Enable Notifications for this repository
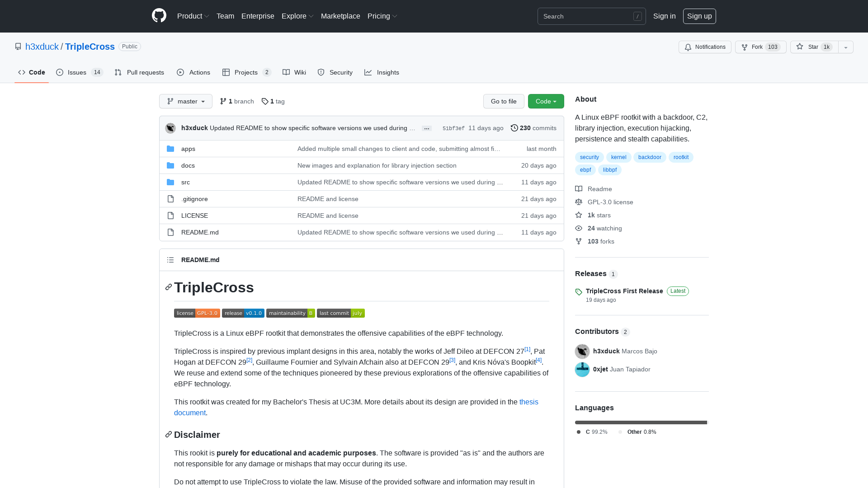 (704, 47)
